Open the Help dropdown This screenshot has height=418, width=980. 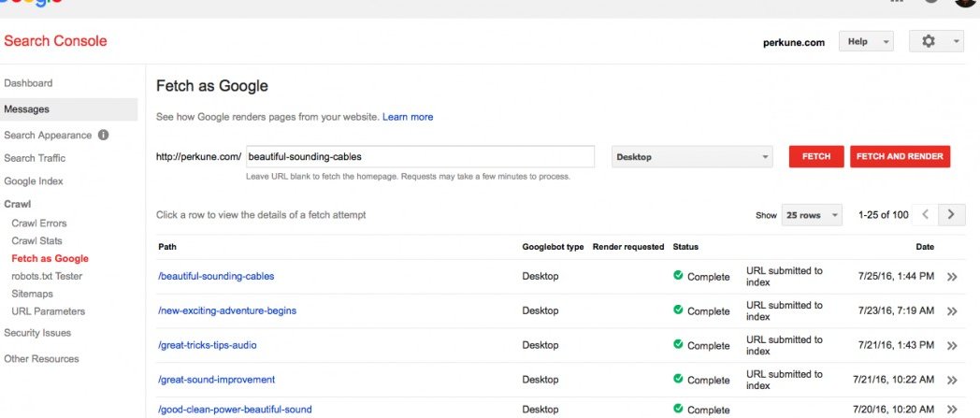866,41
